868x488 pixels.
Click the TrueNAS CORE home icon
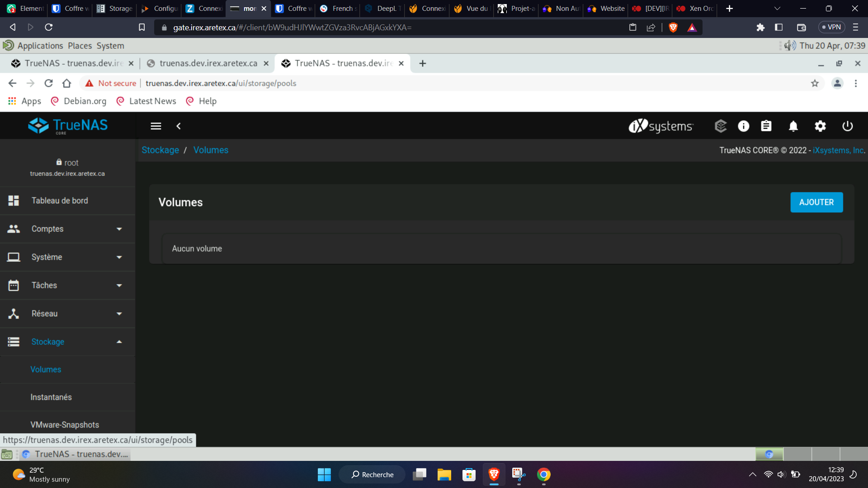[x=67, y=126]
